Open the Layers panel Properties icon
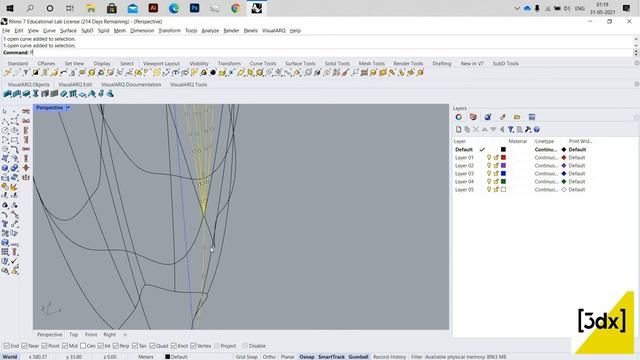 tap(459, 117)
